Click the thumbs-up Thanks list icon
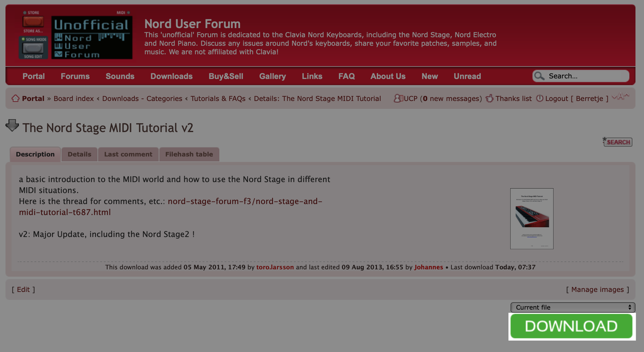 490,98
